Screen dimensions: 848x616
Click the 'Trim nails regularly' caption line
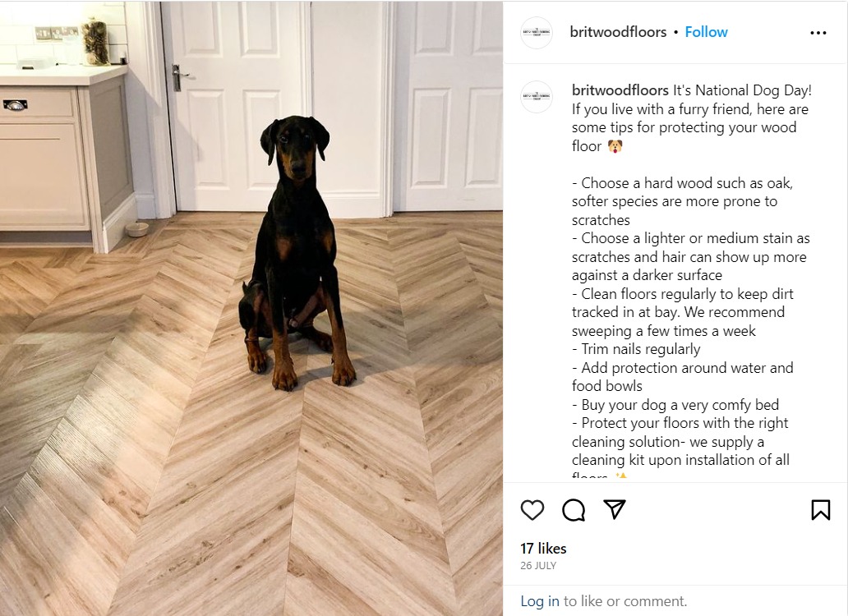pos(636,349)
